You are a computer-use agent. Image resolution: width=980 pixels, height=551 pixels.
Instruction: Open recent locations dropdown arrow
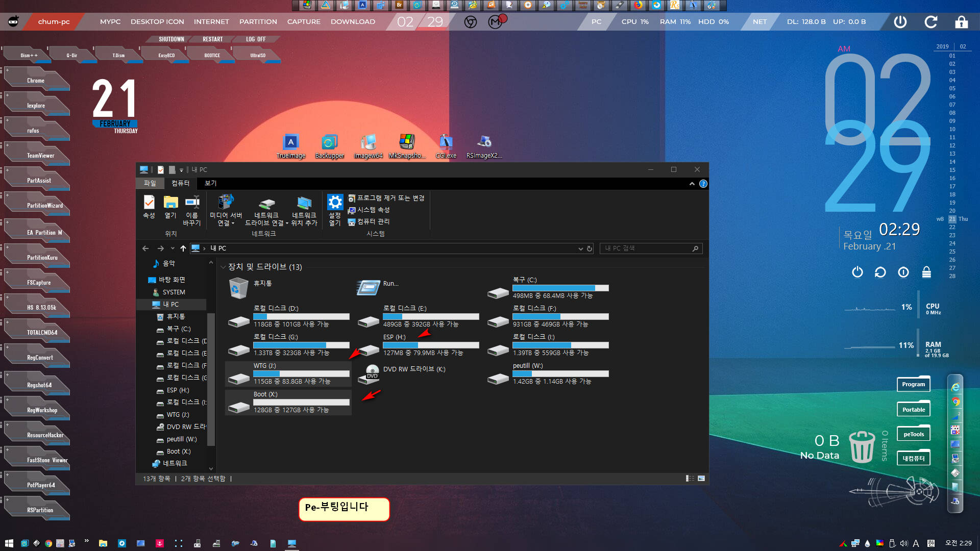[173, 248]
